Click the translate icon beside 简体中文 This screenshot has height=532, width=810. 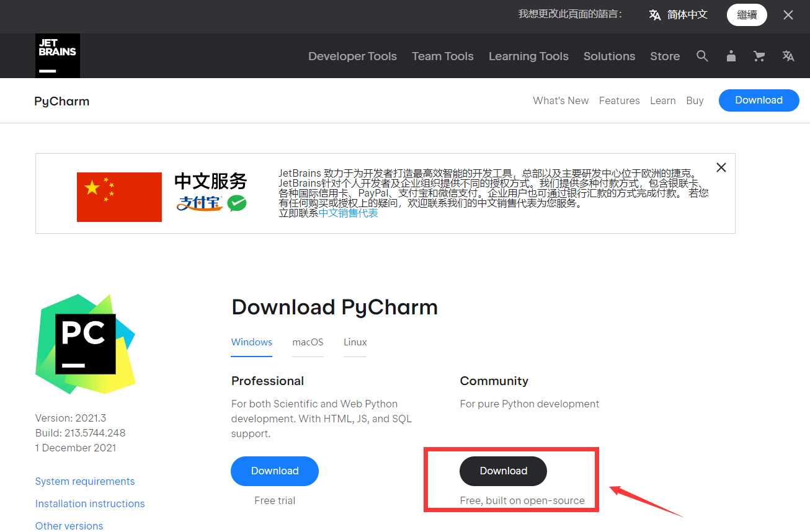click(x=655, y=15)
